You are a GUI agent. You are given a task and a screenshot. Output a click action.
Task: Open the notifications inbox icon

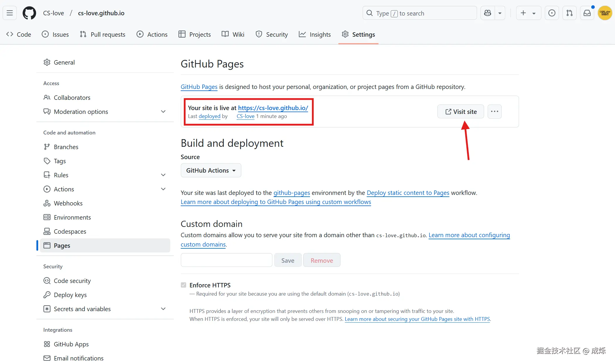[x=587, y=13]
